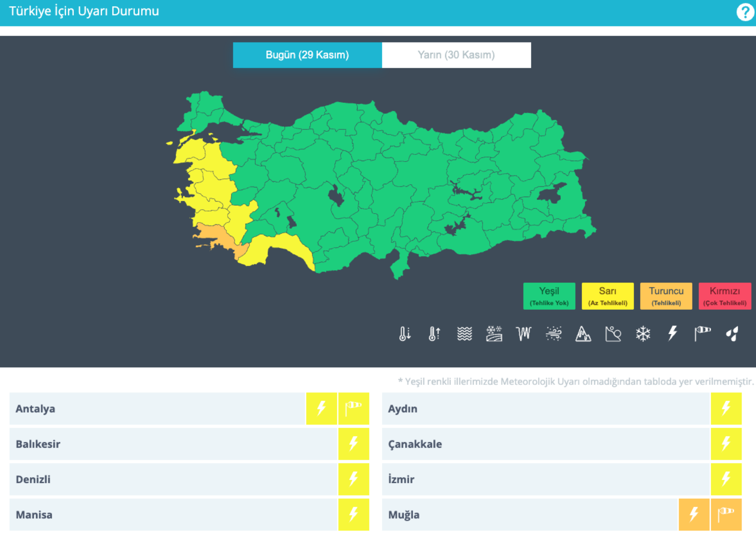This screenshot has height=534, width=756.
Task: Select the rising temperature warning icon
Action: (x=434, y=333)
